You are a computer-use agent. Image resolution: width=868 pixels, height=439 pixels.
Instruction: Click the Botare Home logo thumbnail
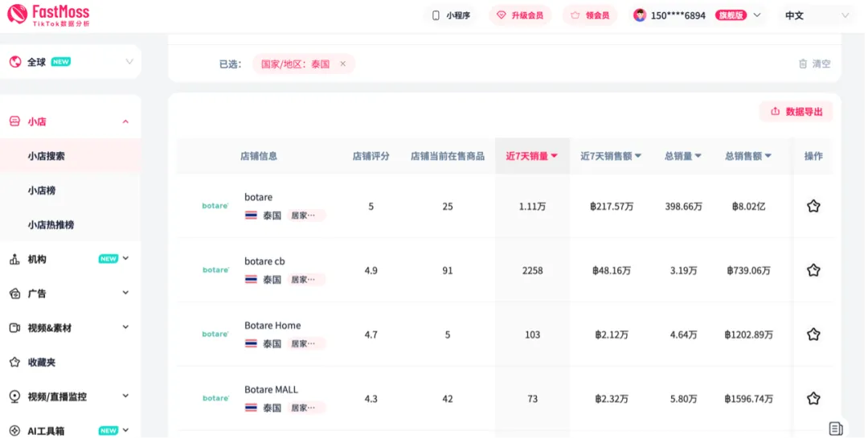pyautogui.click(x=215, y=334)
